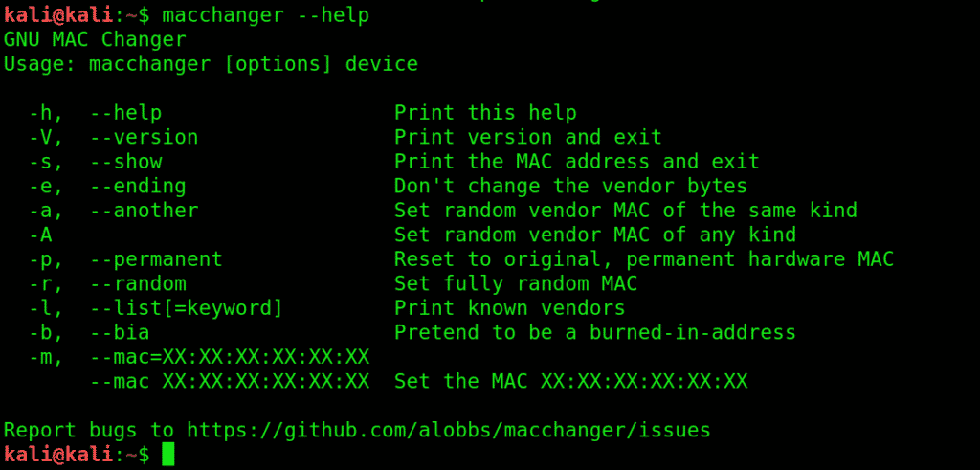980x470 pixels.
Task: Click the typed 'macchanger --help' command
Action: coord(265,15)
